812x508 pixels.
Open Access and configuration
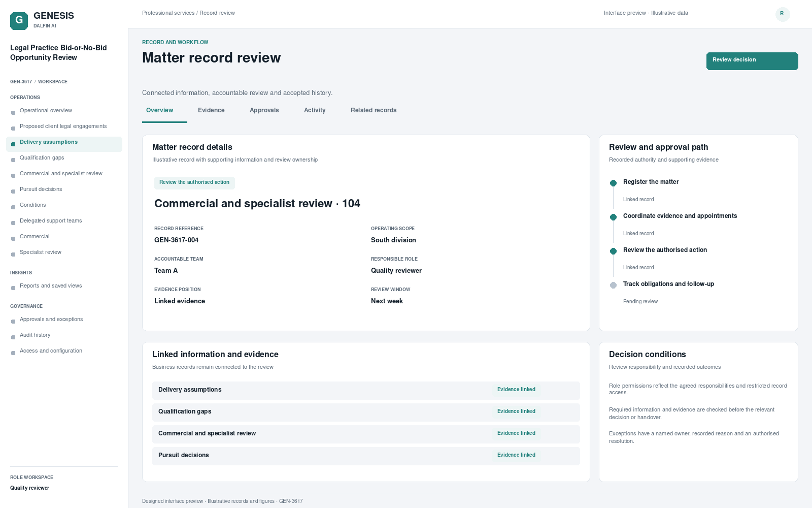(x=64, y=351)
